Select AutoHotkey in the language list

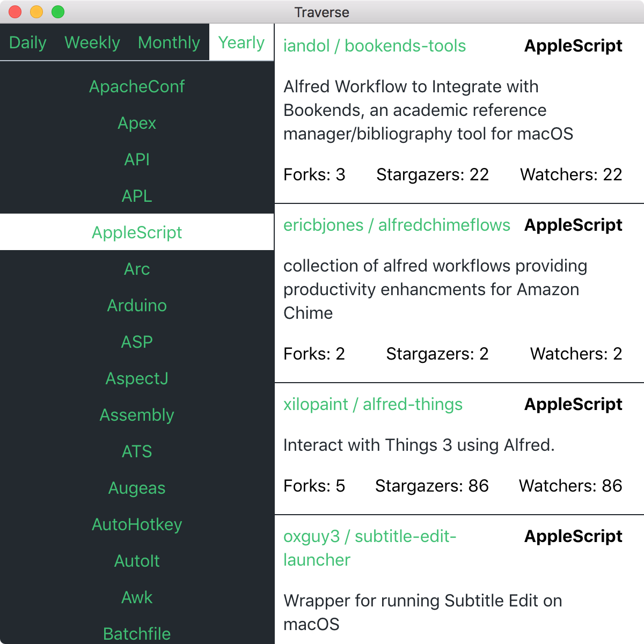point(137,524)
